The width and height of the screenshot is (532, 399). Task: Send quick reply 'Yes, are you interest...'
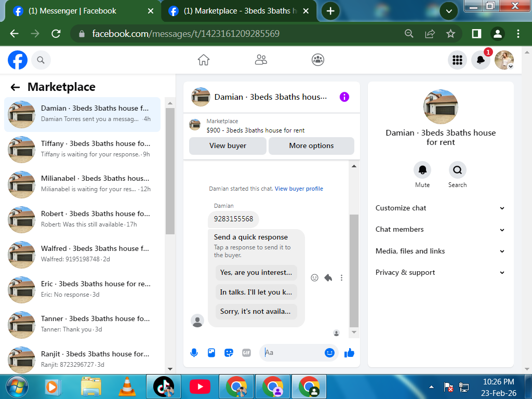click(x=256, y=273)
